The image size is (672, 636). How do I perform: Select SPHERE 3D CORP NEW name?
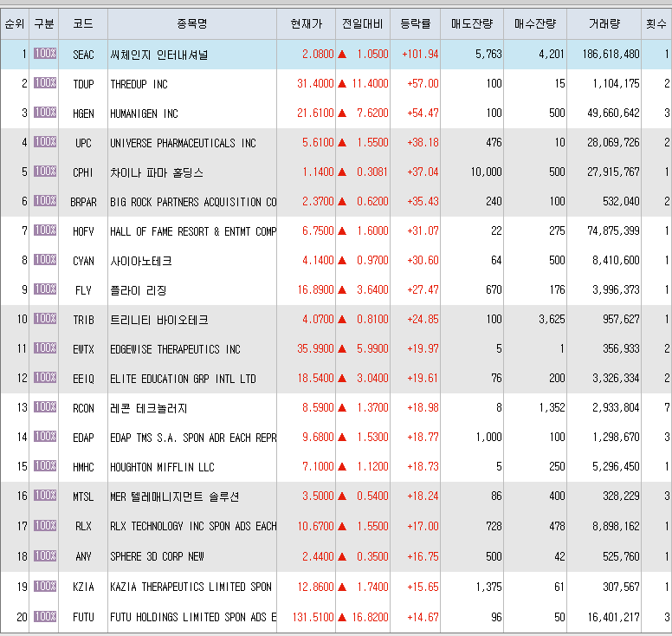(157, 556)
